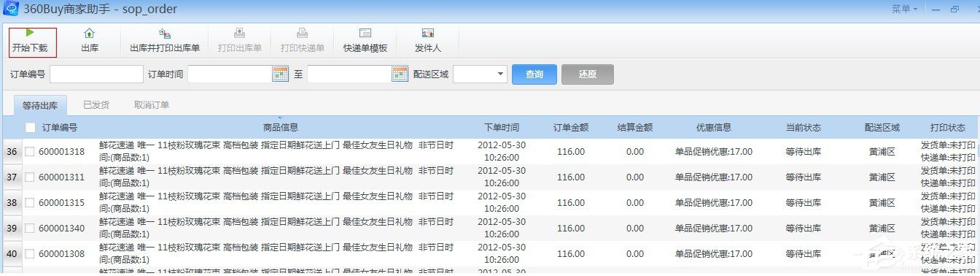Viewport: 980px width, 276px height.
Task: Open calendar picker for start order time
Action: click(x=280, y=74)
